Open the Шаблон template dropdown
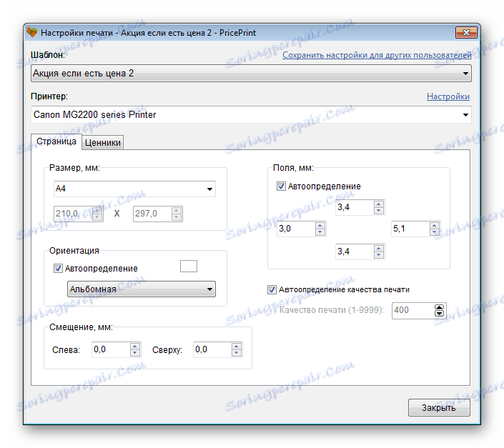The height and width of the screenshot is (448, 504). pos(251,73)
